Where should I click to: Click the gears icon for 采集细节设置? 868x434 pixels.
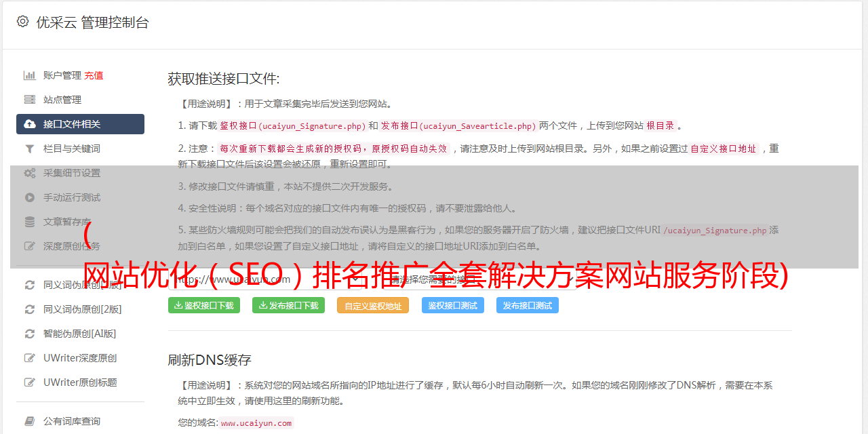[30, 173]
